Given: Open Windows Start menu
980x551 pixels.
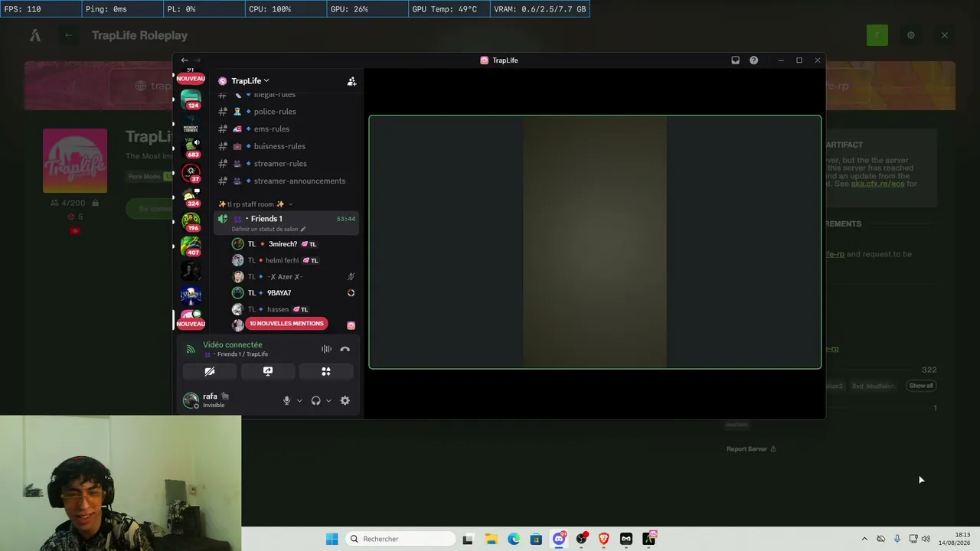Looking at the screenshot, I should pyautogui.click(x=332, y=539).
